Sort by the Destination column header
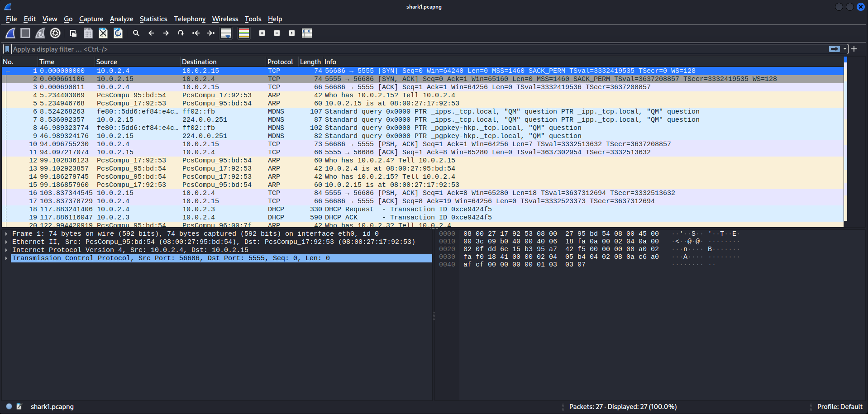Image resolution: width=868 pixels, height=414 pixels. 223,62
